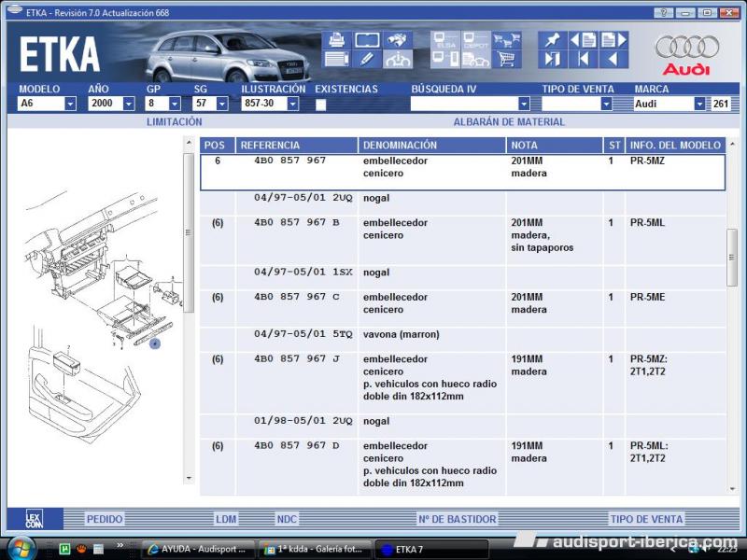Open Windows Start orb

pos(20,549)
